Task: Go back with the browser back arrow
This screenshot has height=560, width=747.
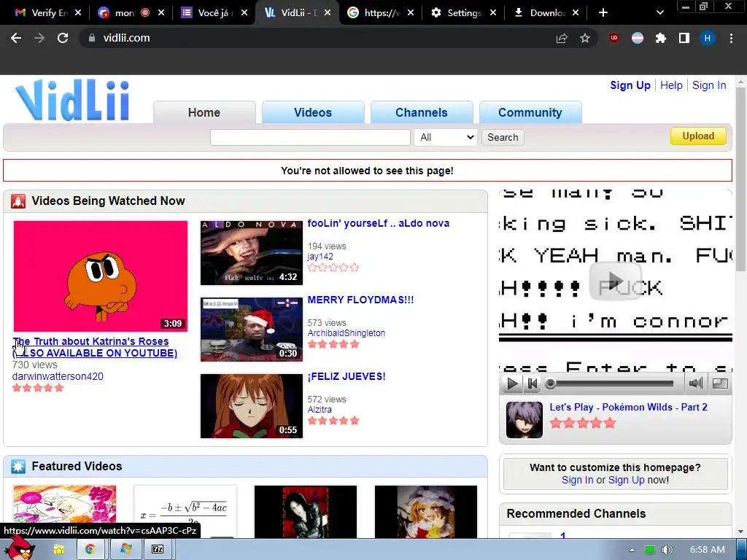Action: [x=16, y=38]
